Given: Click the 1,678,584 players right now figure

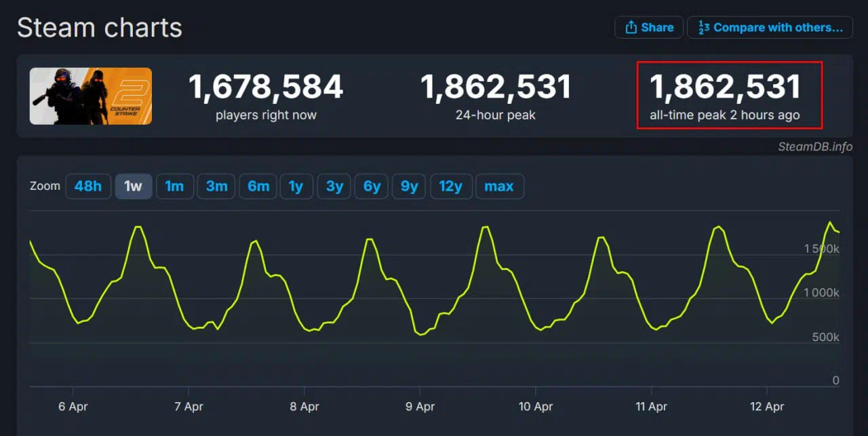Looking at the screenshot, I should point(266,87).
